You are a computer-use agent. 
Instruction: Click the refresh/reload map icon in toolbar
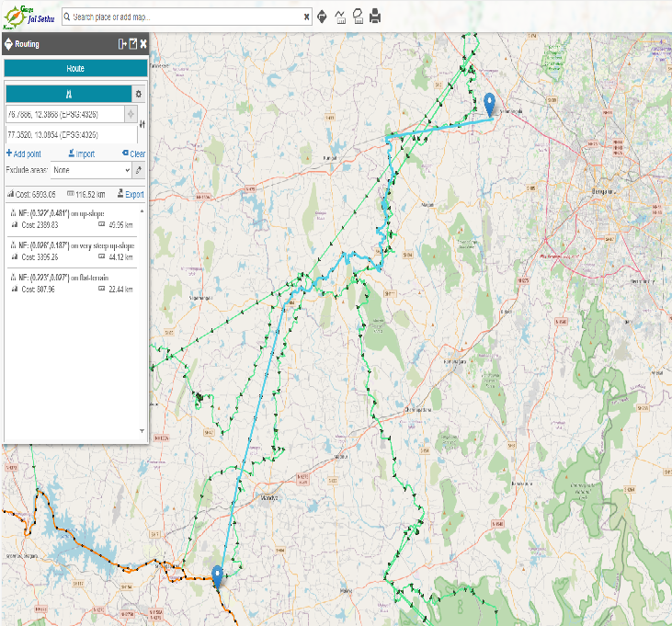tap(357, 17)
